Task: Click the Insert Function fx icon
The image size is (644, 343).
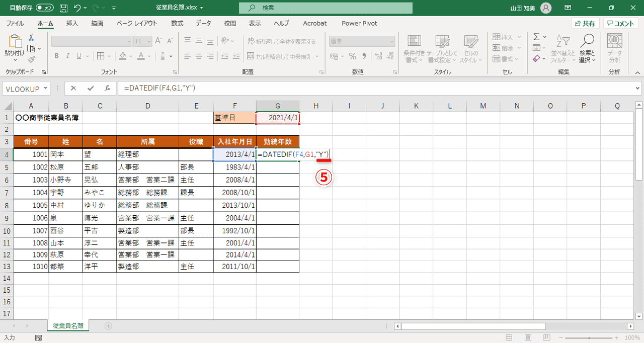Action: [107, 89]
